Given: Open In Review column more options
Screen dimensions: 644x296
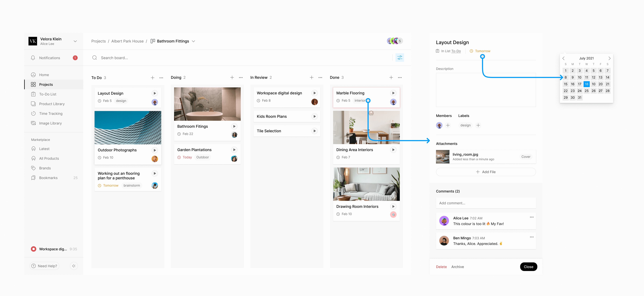Looking at the screenshot, I should [320, 78].
